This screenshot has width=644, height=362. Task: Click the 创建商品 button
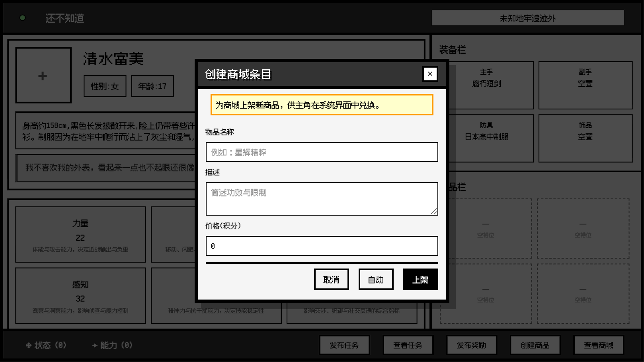[x=535, y=345]
